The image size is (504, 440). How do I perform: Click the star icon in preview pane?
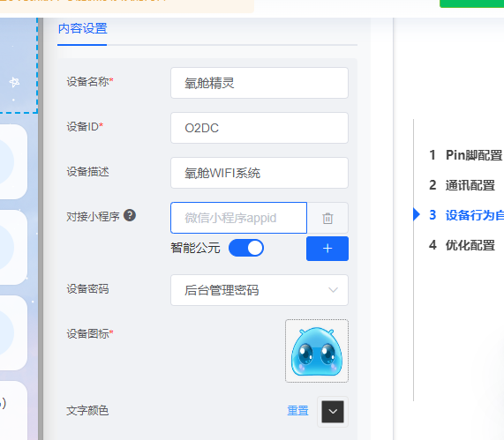coord(14,82)
